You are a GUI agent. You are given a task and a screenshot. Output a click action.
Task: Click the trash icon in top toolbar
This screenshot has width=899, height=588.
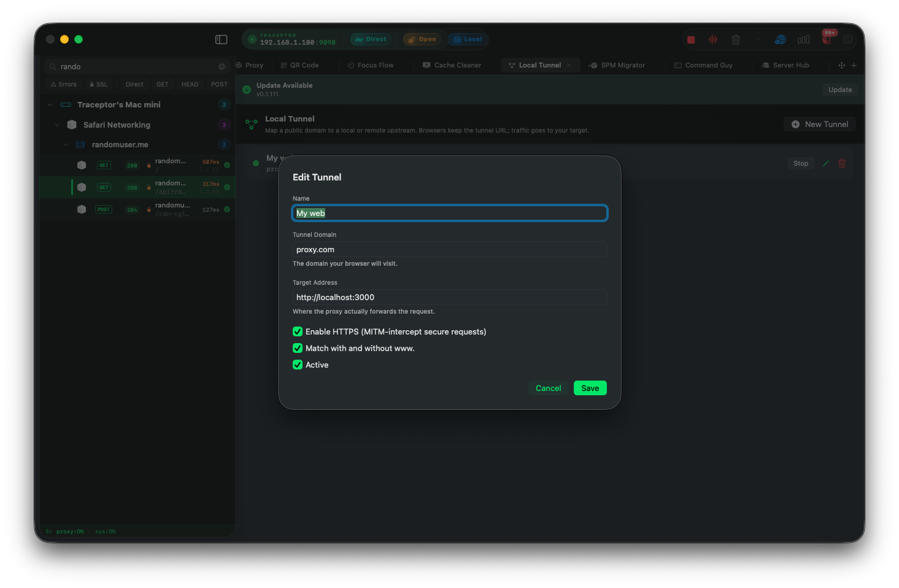[736, 40]
